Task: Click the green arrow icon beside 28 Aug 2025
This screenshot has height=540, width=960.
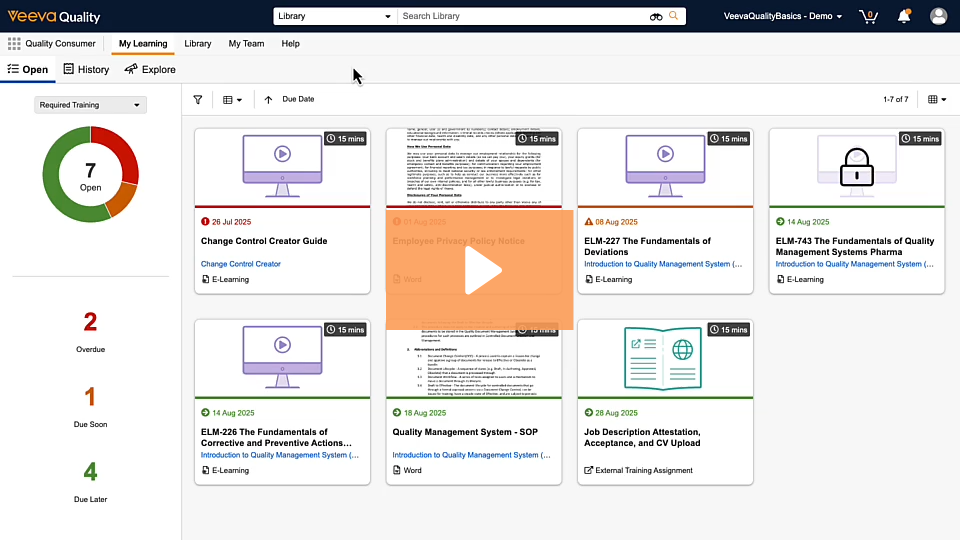Action: point(588,413)
